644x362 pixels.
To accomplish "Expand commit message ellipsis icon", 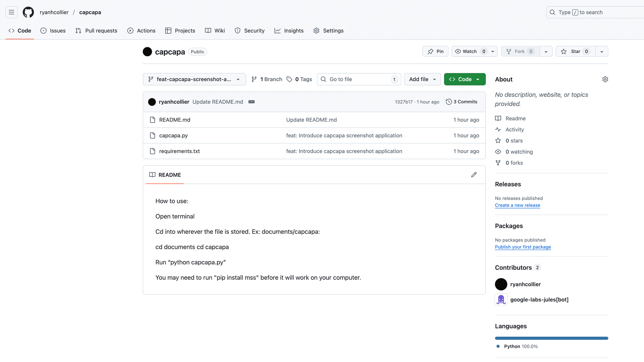I will click(x=251, y=102).
